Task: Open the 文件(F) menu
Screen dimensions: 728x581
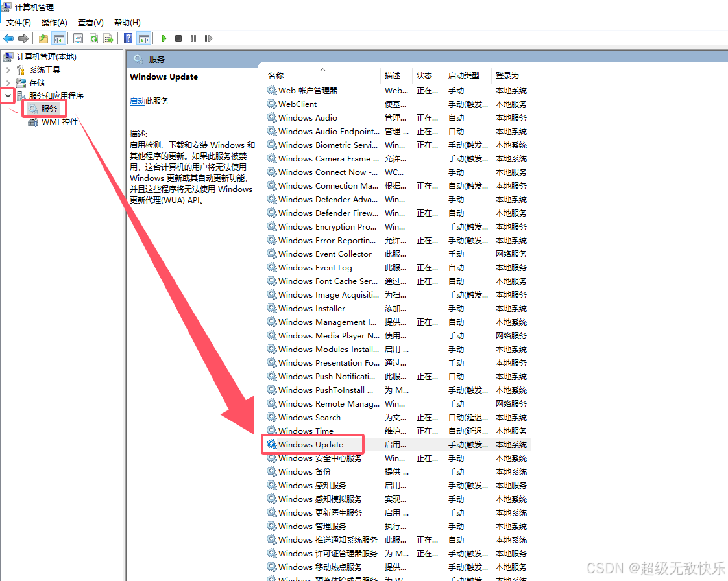Action: click(x=19, y=22)
